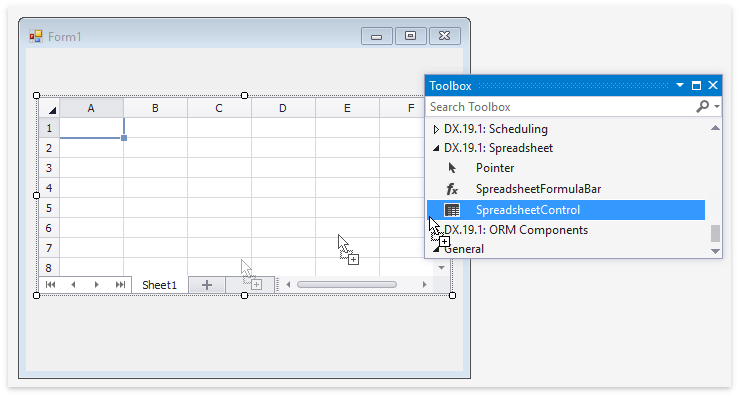
Task: Select row 3 header
Action: pyautogui.click(x=49, y=168)
